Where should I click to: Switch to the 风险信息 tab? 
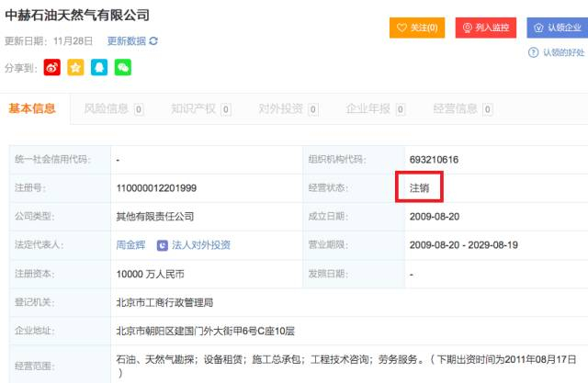coord(113,109)
